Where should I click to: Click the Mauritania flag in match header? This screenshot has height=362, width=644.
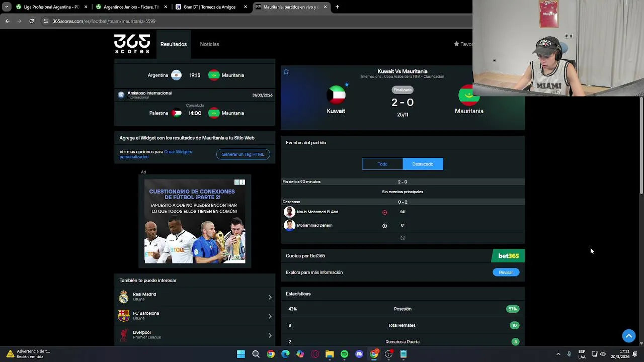[468, 95]
